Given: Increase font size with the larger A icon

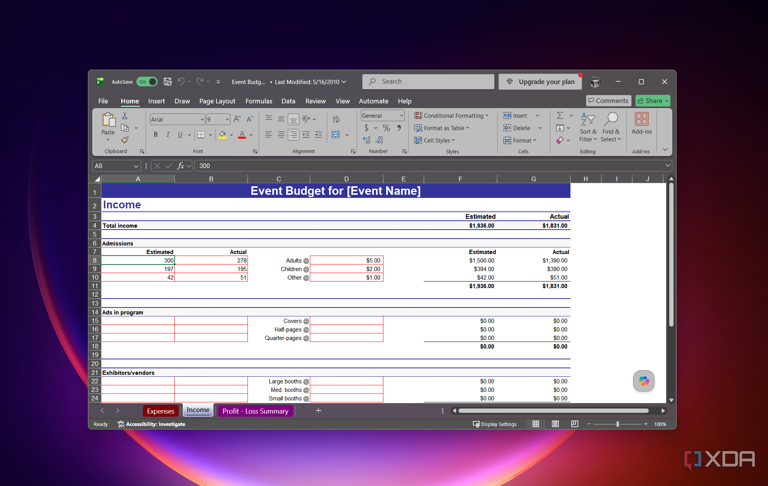Looking at the screenshot, I should [237, 119].
